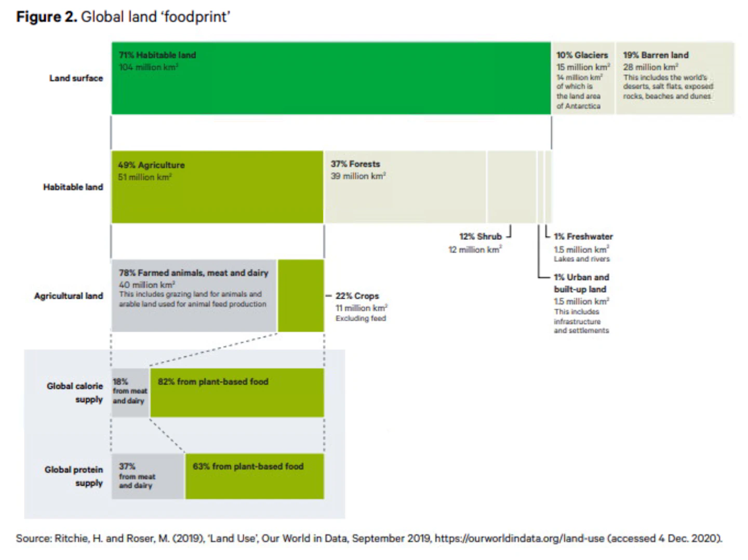Click the 37% Forests segment

(405, 187)
